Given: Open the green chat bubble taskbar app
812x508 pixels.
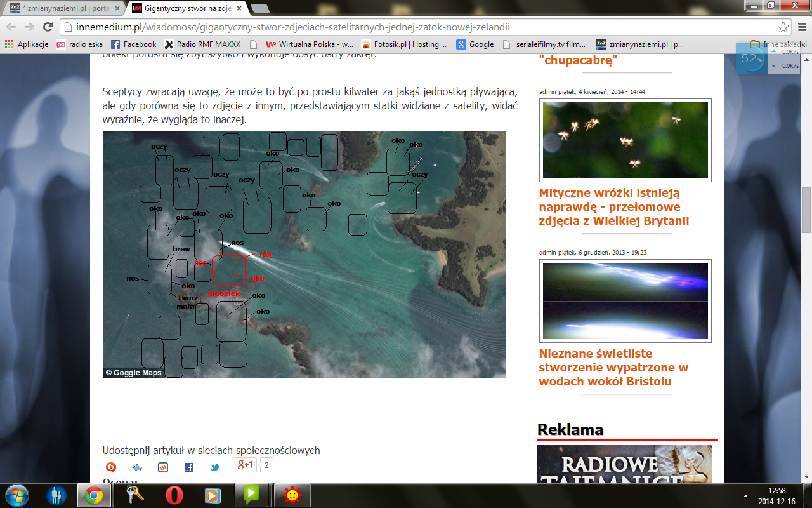Looking at the screenshot, I should 252,495.
